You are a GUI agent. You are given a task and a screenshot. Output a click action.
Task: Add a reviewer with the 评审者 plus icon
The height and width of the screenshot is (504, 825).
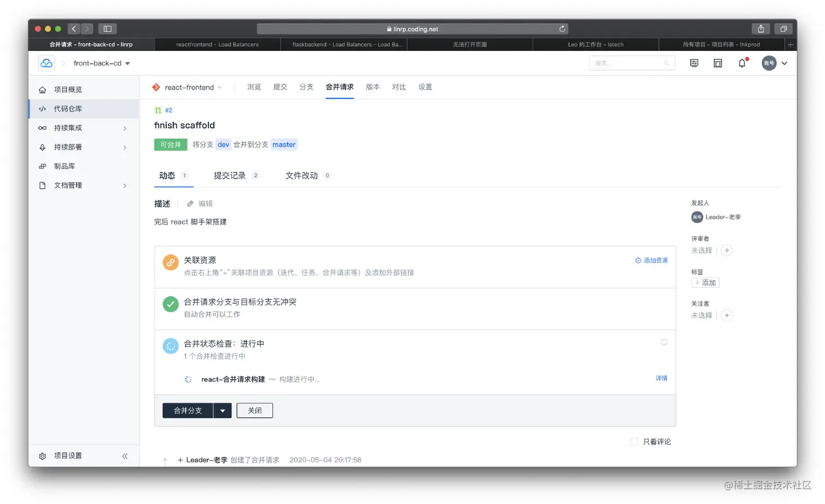727,251
